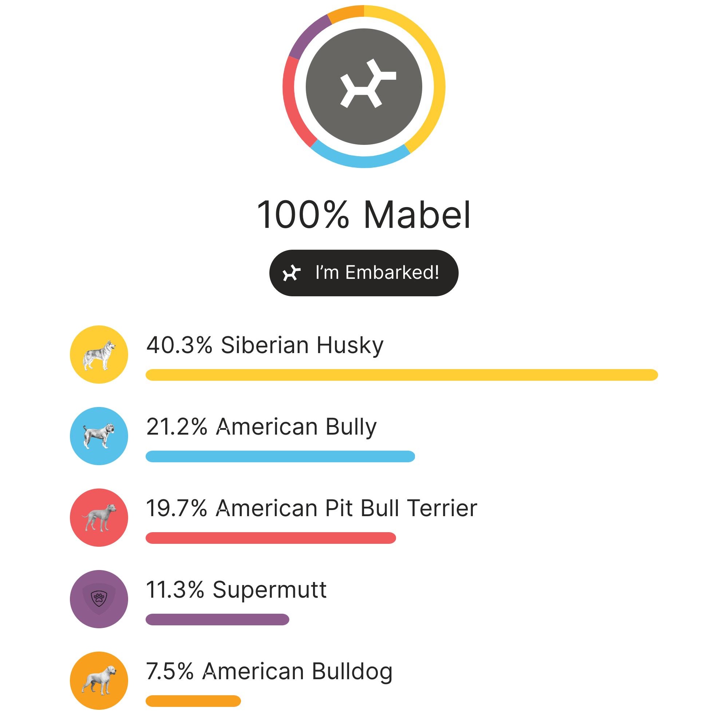Select the "21.2% American Bully" text

[x=261, y=427]
